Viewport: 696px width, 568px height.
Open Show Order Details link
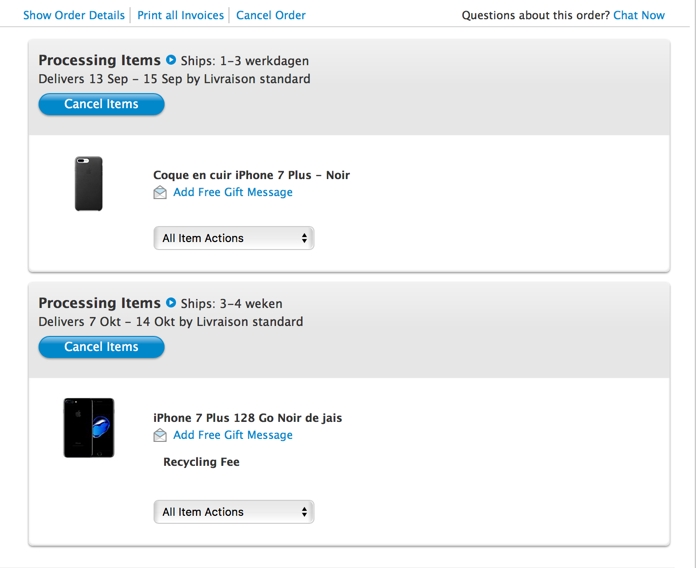[74, 15]
